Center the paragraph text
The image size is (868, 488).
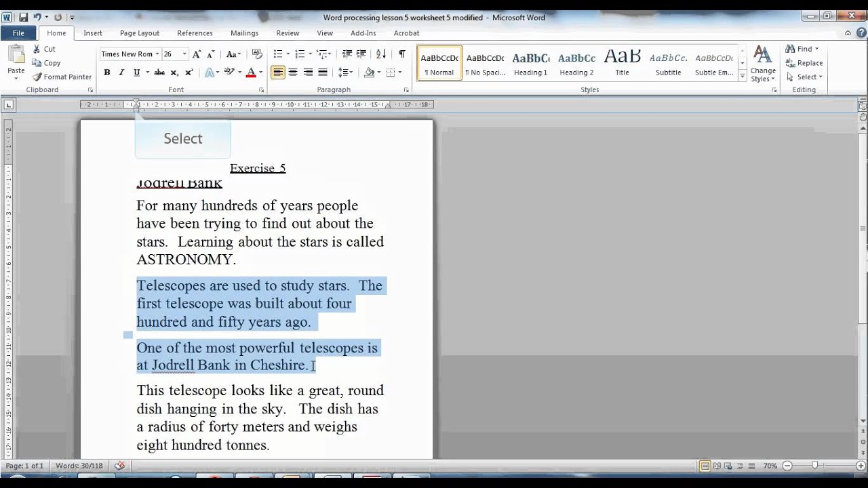coord(293,73)
